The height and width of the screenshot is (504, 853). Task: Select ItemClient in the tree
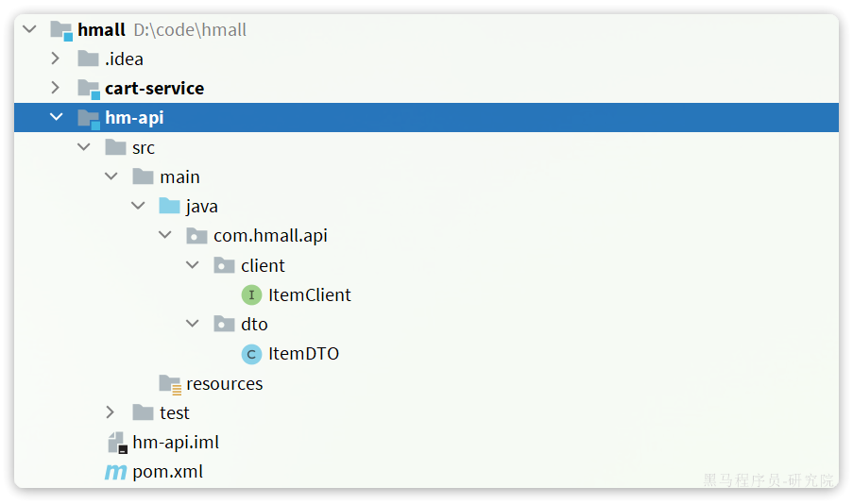pos(309,295)
